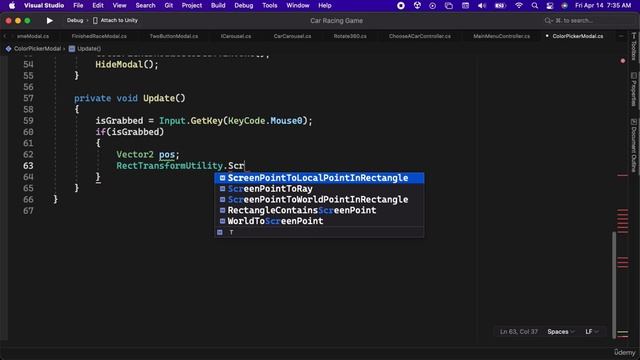
Task: Select ScreenPointToWorldPointInRectangle completion
Action: click(319, 200)
